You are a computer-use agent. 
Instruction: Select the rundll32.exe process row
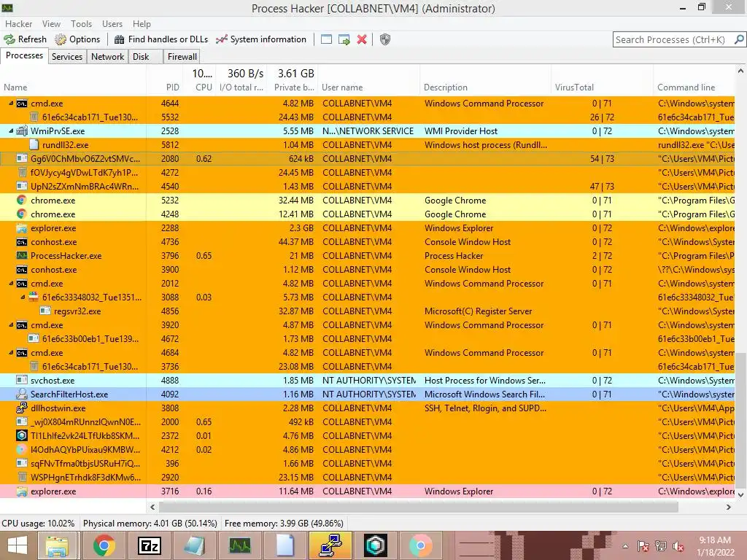click(x=368, y=145)
